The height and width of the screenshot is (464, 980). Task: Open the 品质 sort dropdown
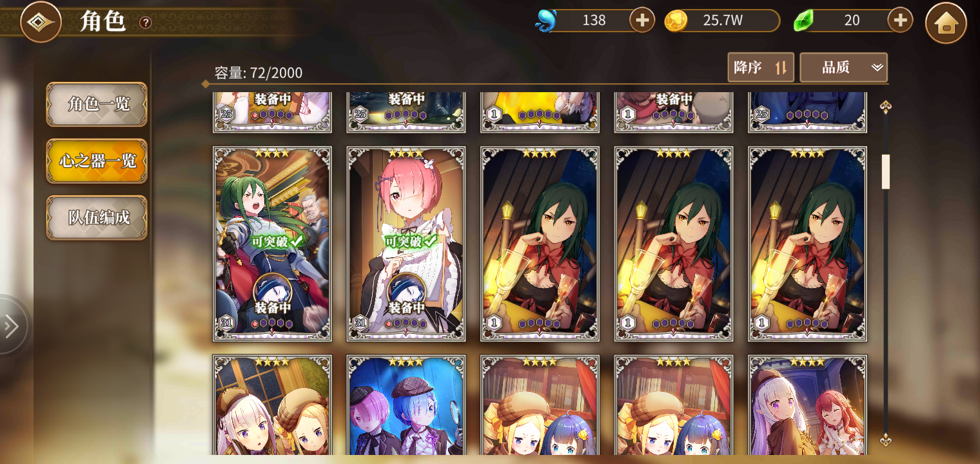pyautogui.click(x=843, y=67)
